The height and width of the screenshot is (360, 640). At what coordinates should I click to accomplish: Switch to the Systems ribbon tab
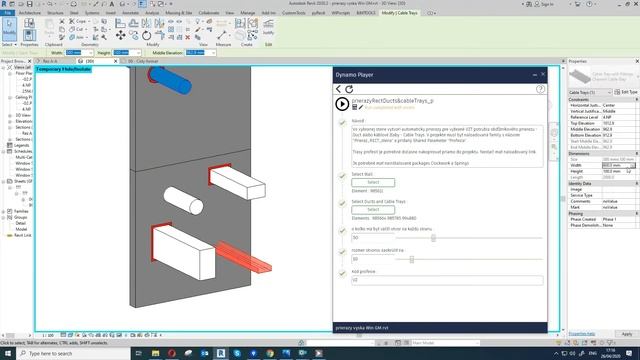92,13
